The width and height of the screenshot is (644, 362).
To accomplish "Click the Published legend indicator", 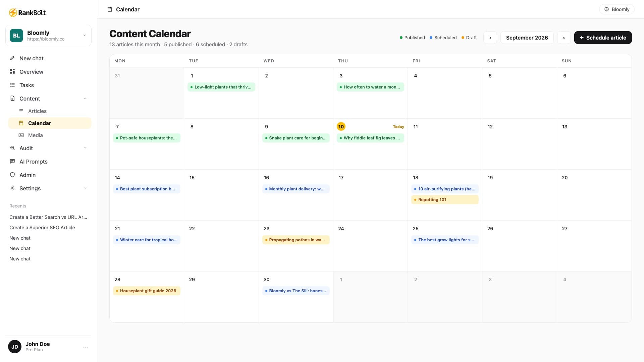I will click(412, 38).
